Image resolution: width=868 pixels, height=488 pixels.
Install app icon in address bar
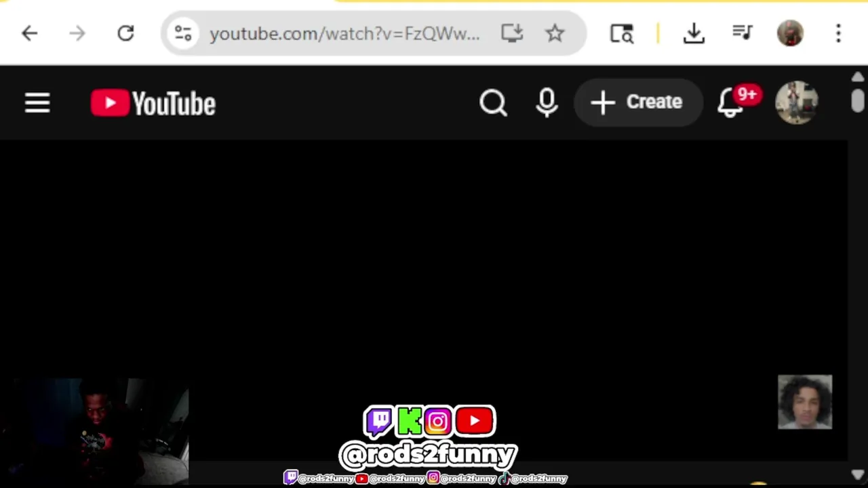pos(512,33)
